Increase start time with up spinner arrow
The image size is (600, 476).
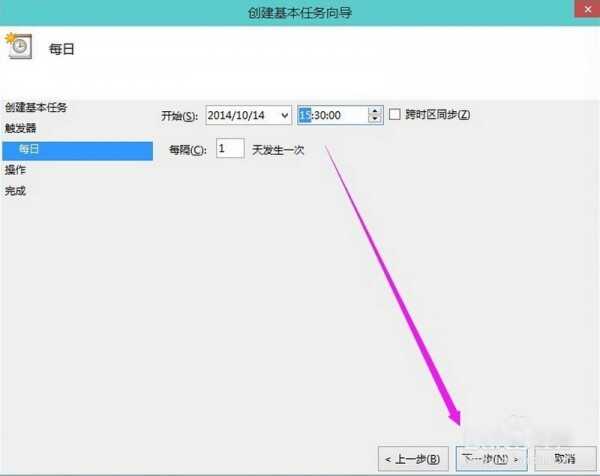click(x=375, y=111)
